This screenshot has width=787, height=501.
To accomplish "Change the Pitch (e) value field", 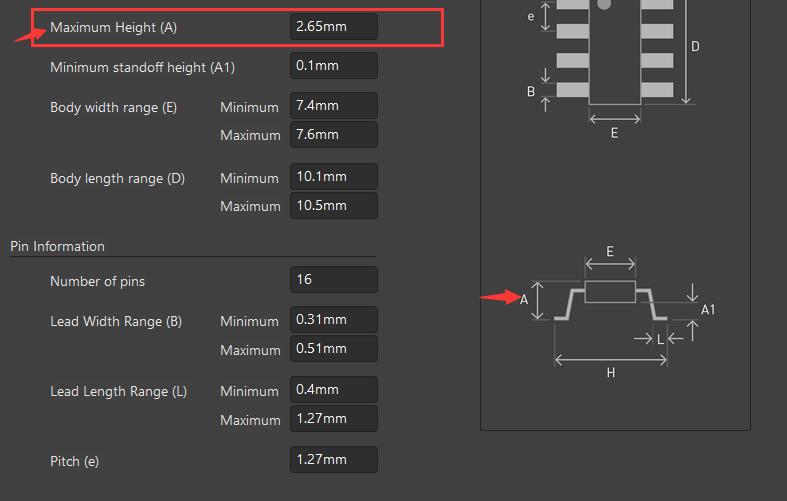I will 334,459.
